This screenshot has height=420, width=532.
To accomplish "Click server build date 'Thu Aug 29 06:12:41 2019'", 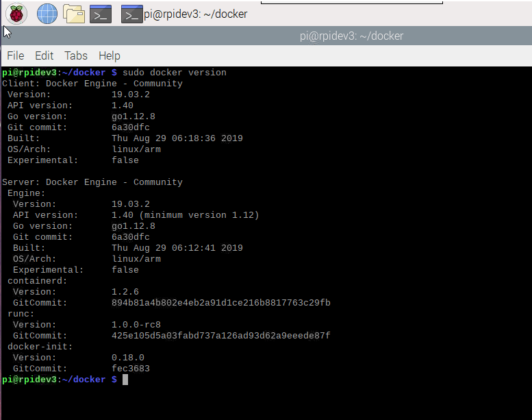I will (x=177, y=248).
